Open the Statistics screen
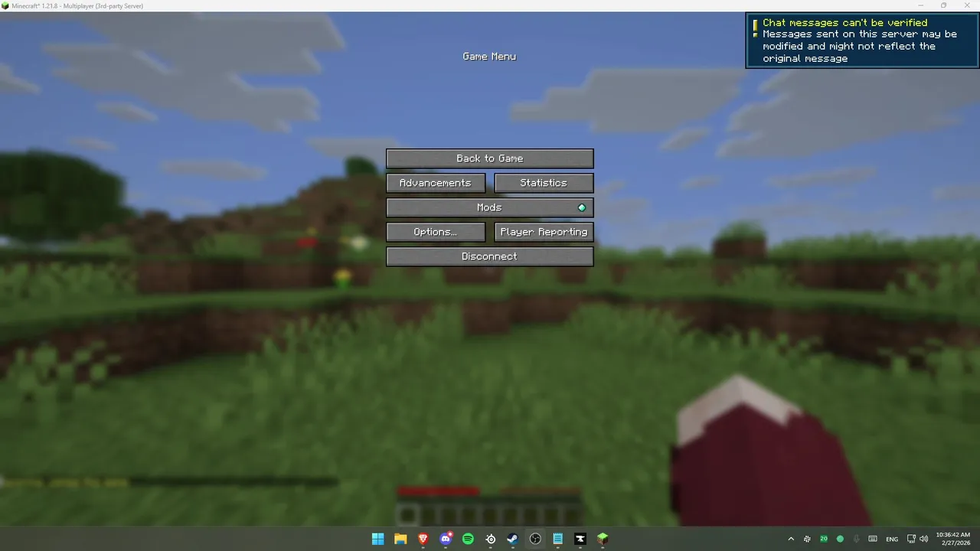The width and height of the screenshot is (980, 551). tap(544, 183)
